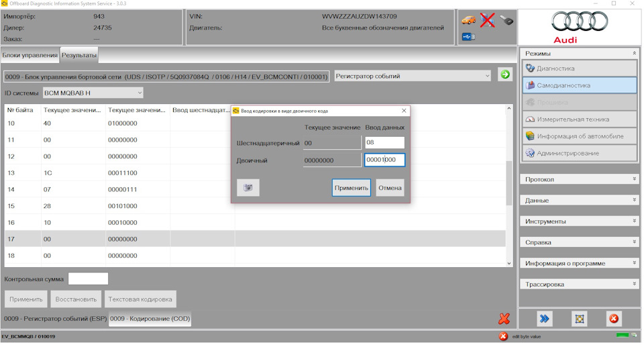This screenshot has width=644, height=345.
Task: Open Информация об автомобиле
Action: (580, 136)
